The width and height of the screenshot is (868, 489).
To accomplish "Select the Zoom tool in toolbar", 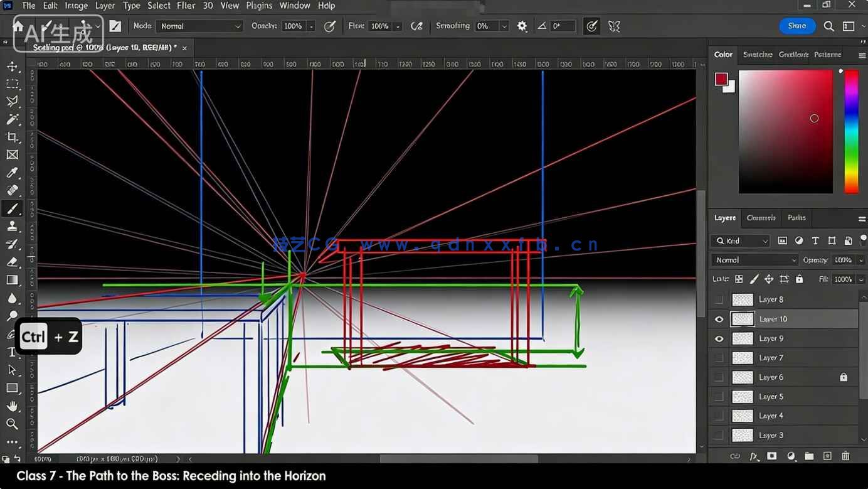I will pos(12,424).
